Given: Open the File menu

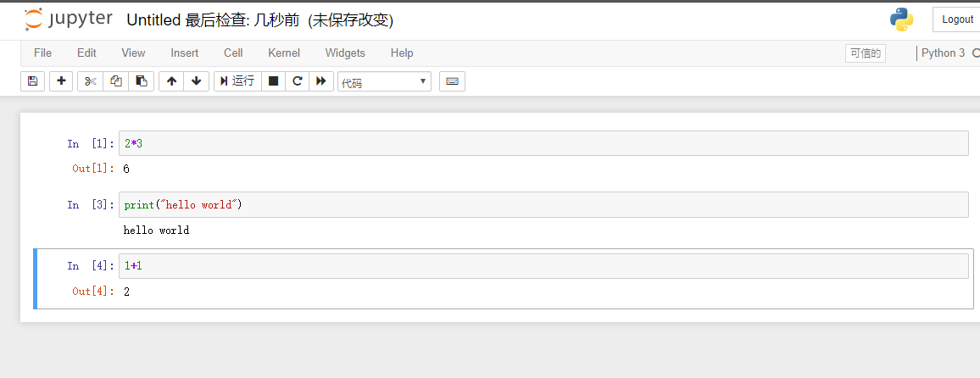Looking at the screenshot, I should [42, 53].
